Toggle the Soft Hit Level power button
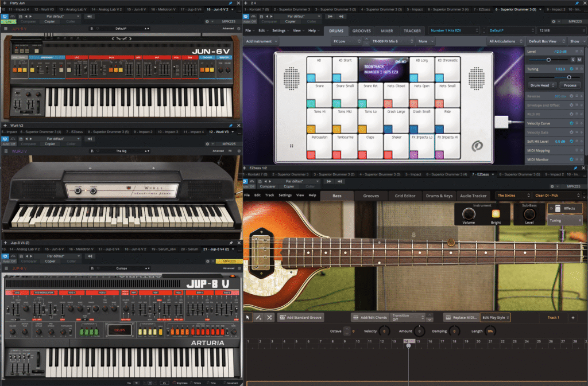588x386 pixels. pos(571,142)
